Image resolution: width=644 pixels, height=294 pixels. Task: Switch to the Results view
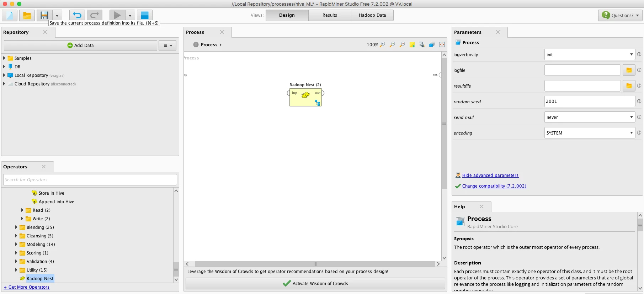pyautogui.click(x=330, y=15)
